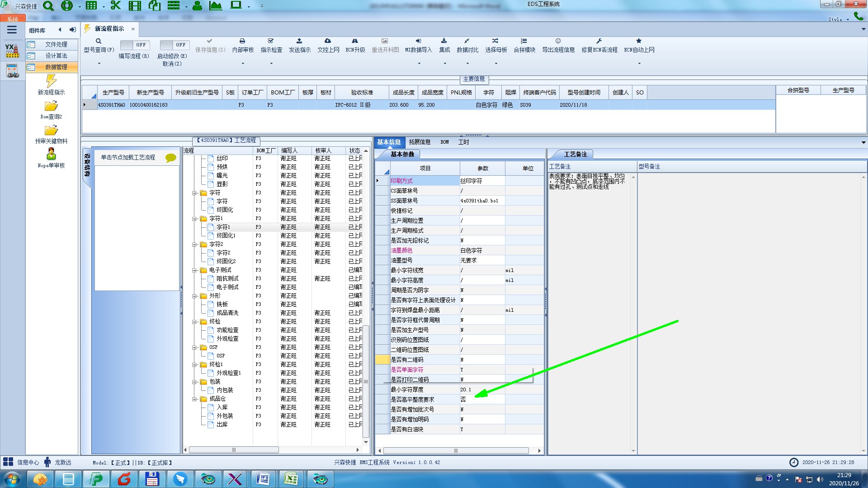This screenshot has width=868, height=488.
Task: Click the 型号查询 search icon
Action: pos(99,41)
